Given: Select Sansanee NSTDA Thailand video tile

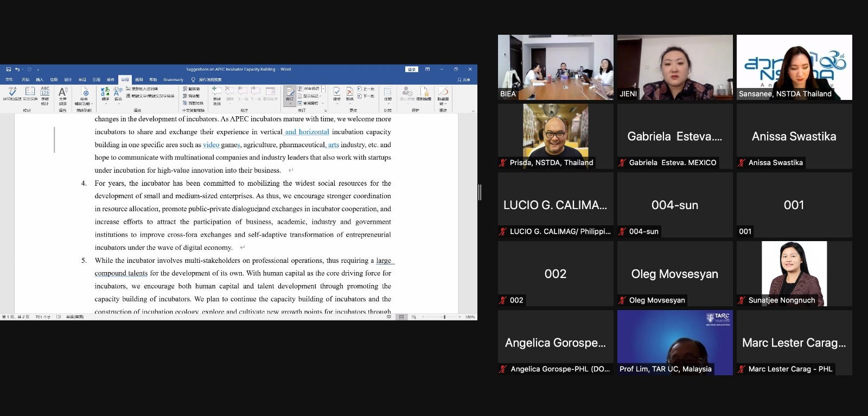Looking at the screenshot, I should click(794, 67).
